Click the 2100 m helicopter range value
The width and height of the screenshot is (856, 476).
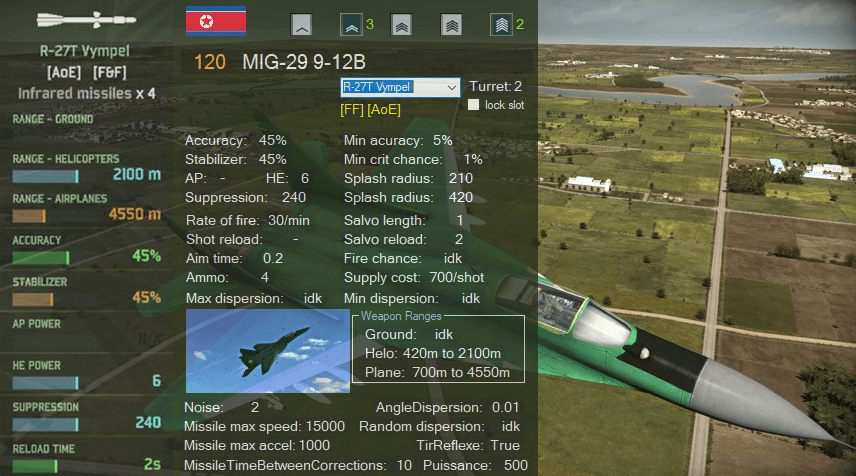137,174
